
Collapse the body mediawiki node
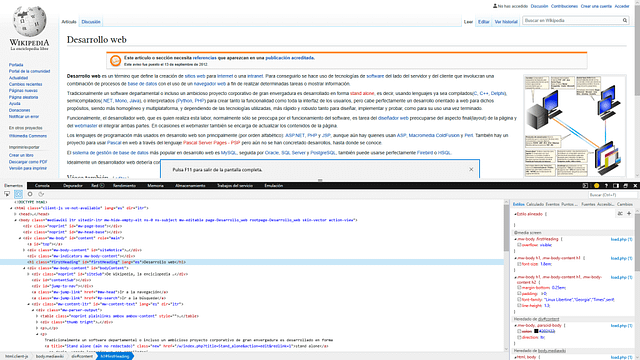click(16, 220)
